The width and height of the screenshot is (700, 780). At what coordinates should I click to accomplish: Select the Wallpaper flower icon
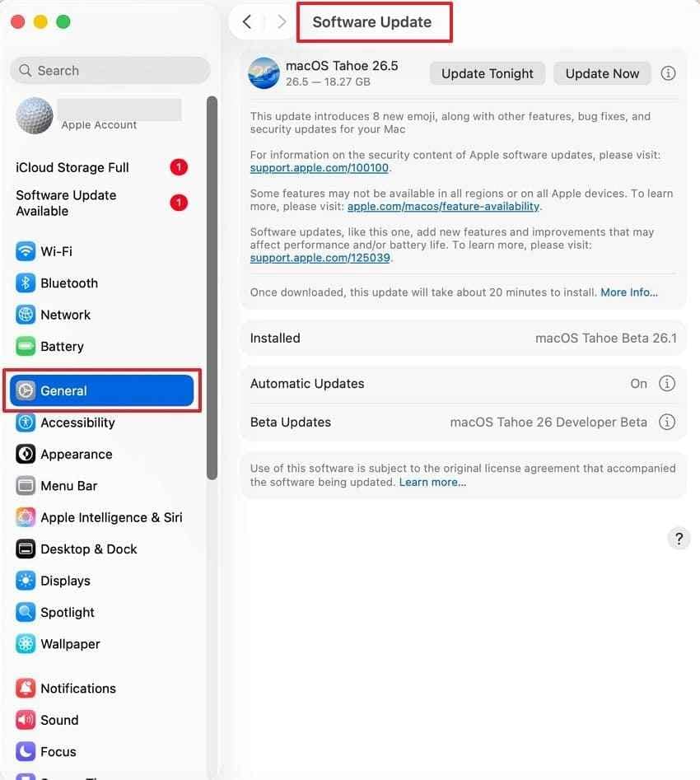tap(26, 644)
